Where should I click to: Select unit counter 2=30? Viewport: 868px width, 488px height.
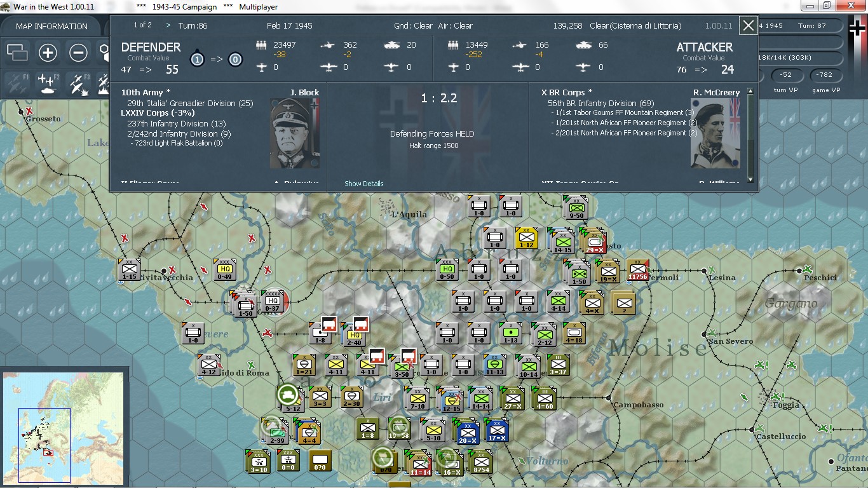[352, 397]
